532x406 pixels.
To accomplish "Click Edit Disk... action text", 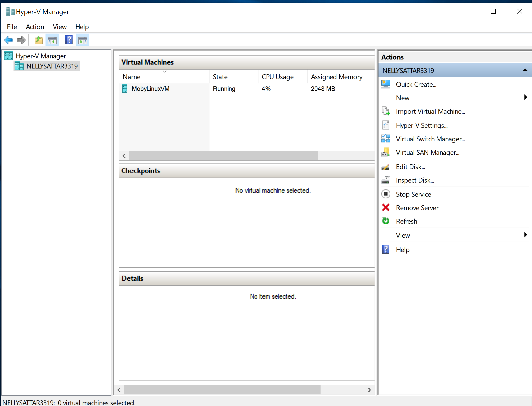I will [x=410, y=167].
